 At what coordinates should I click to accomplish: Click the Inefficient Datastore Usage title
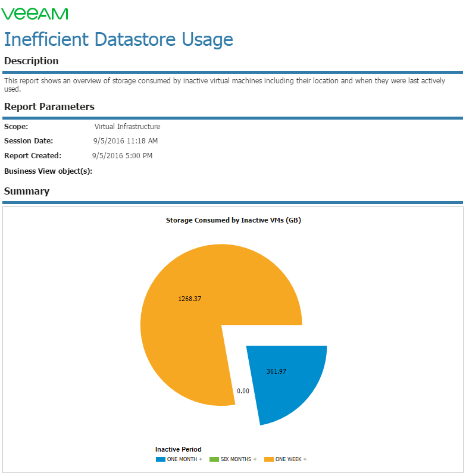[118, 39]
